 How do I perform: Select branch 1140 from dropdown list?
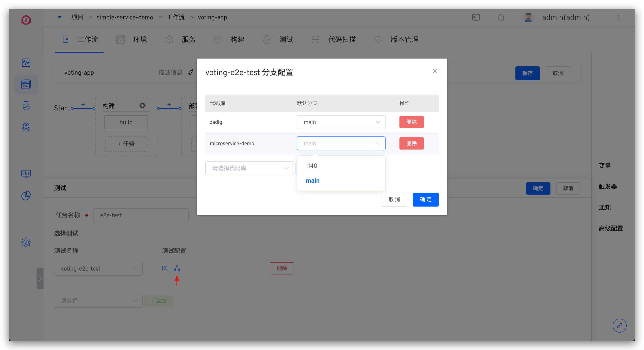(x=312, y=166)
